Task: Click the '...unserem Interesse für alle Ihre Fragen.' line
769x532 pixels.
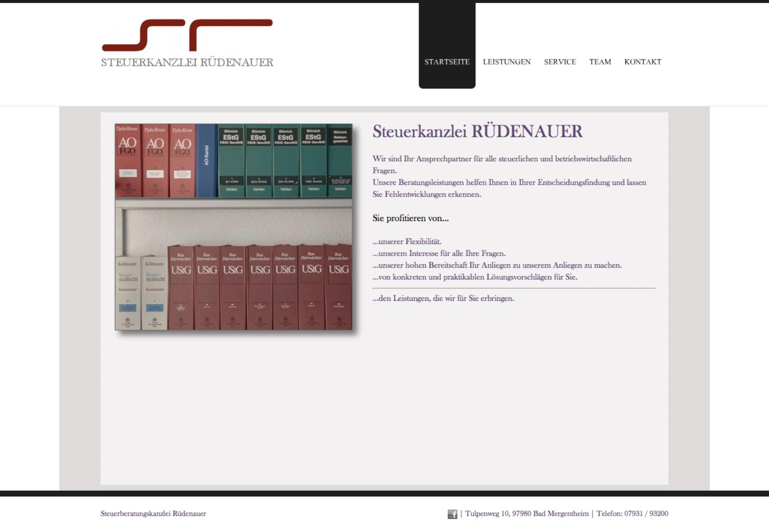Action: 439,253
